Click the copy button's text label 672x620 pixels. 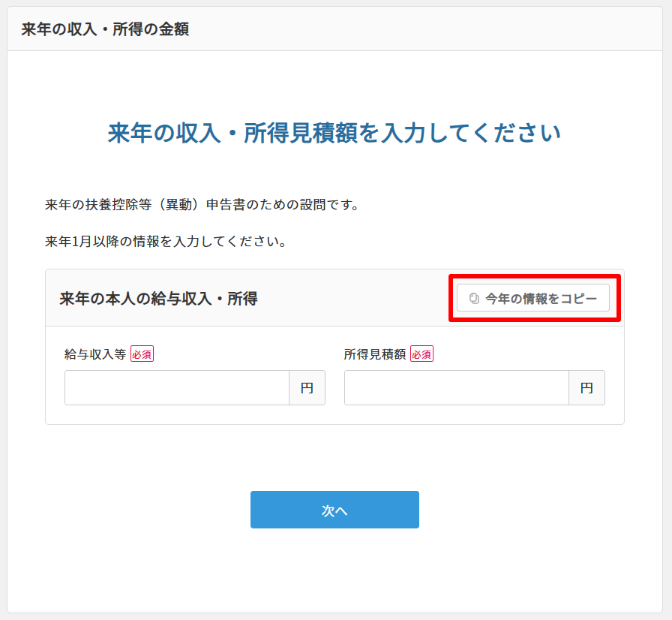[539, 297]
